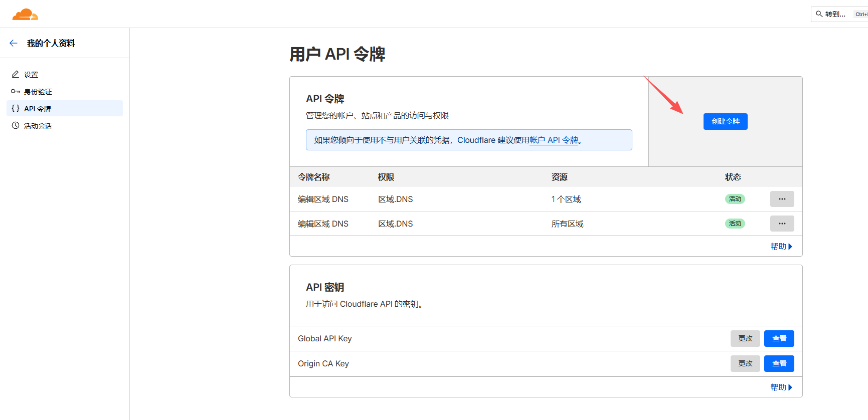
Task: Click the API 密钥 section heading
Action: 325,287
